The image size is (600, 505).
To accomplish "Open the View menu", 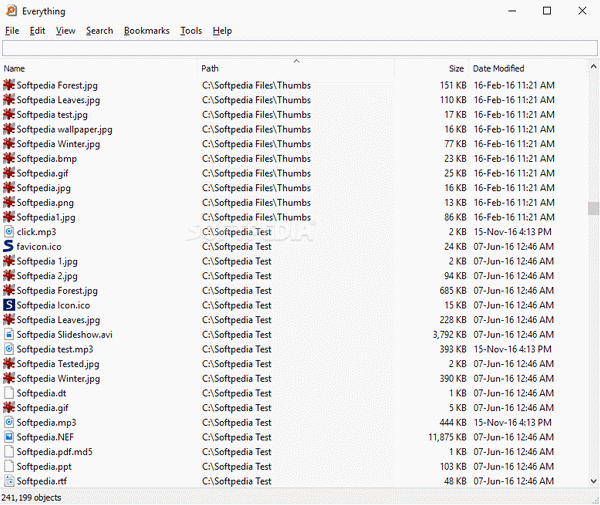I will point(65,31).
